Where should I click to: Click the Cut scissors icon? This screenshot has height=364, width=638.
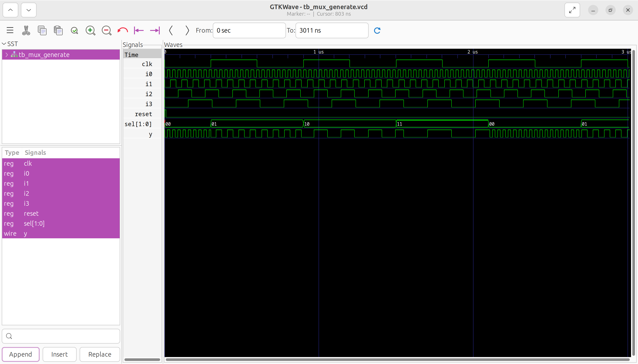(26, 30)
